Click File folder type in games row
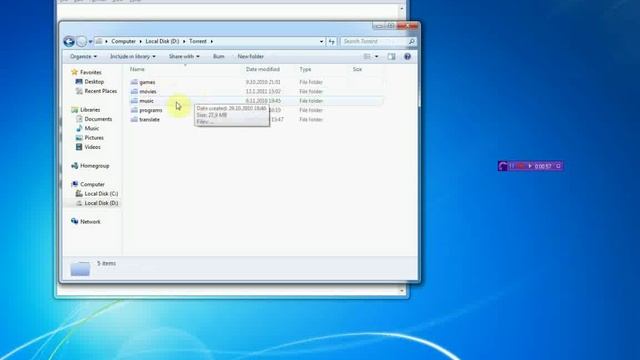 coord(311,82)
